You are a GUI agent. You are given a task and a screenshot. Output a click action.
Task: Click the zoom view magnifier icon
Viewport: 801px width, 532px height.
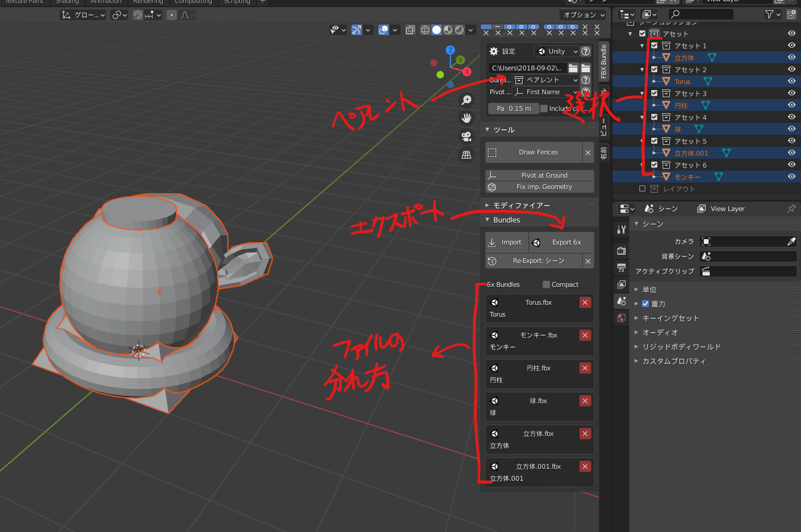tap(466, 101)
